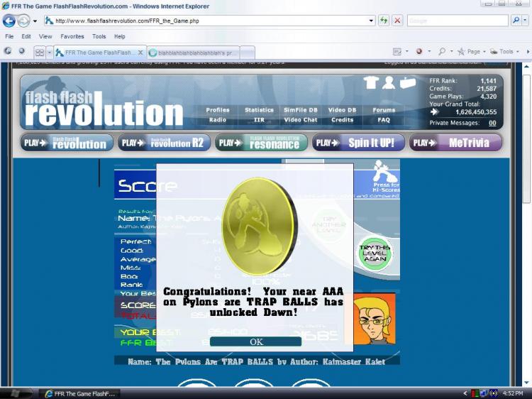Screen dimensions: 532x399
Task: Open the T-shirt shop icon
Action: [x=371, y=82]
